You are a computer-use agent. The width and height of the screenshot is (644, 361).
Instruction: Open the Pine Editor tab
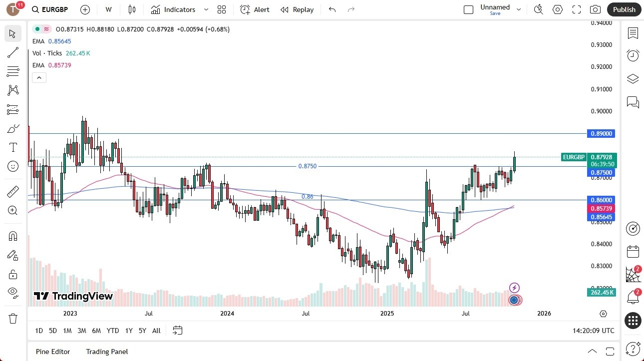coord(52,352)
